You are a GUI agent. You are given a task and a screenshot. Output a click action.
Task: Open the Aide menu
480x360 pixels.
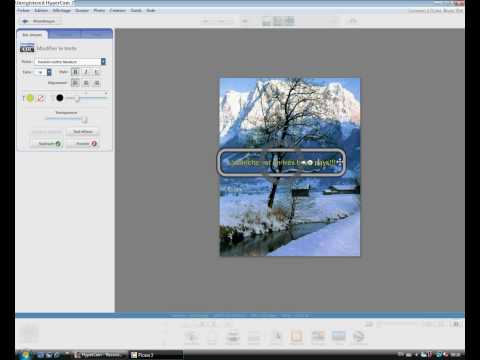click(x=151, y=11)
